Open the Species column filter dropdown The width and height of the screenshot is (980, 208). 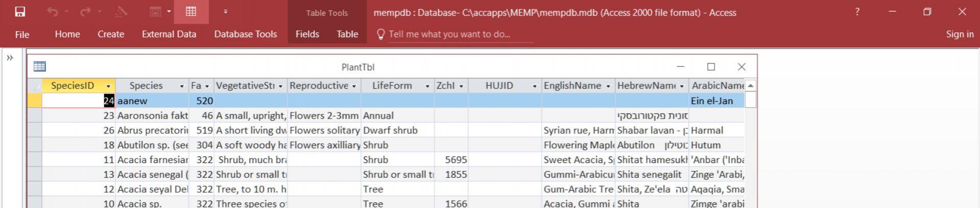pyautogui.click(x=182, y=86)
